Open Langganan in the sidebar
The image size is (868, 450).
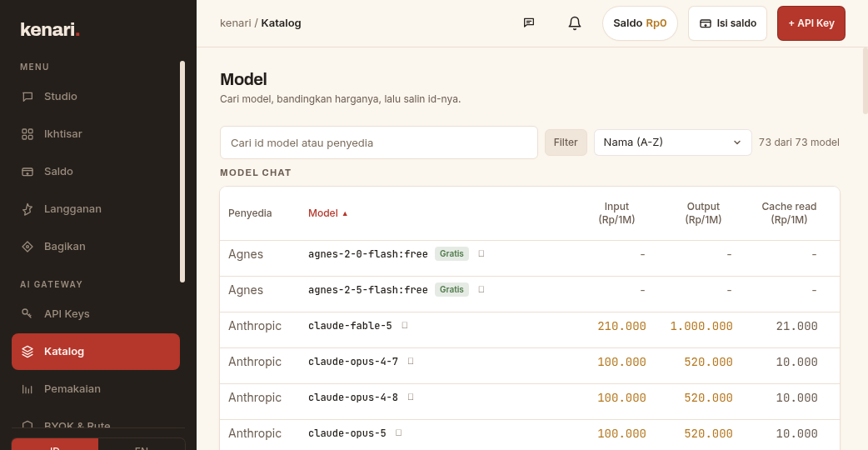(96, 209)
